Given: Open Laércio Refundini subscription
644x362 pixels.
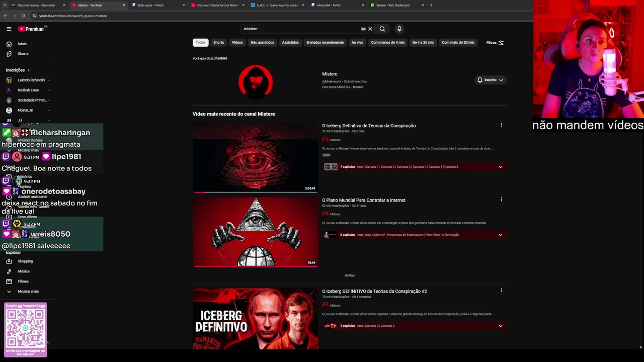Looking at the screenshot, I should click(x=31, y=80).
